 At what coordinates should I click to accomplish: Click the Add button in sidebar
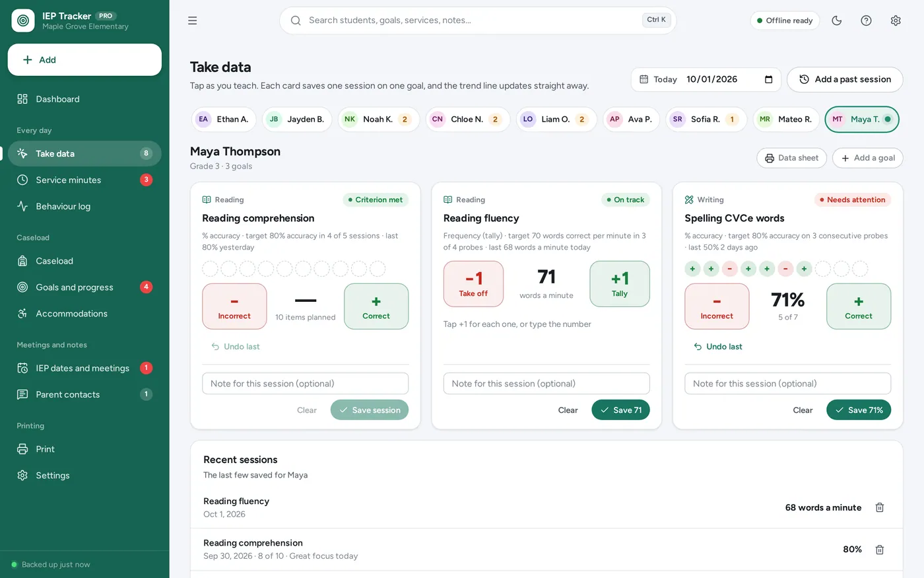(84, 59)
